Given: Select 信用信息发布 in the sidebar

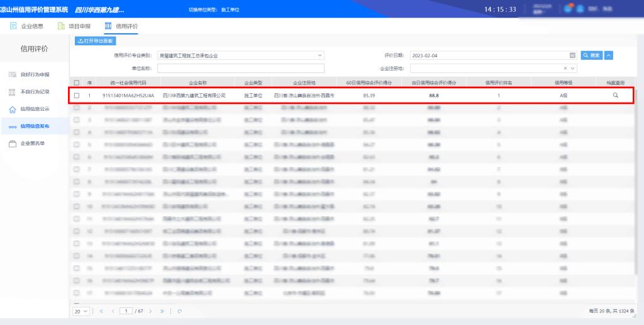Looking at the screenshot, I should (35, 127).
